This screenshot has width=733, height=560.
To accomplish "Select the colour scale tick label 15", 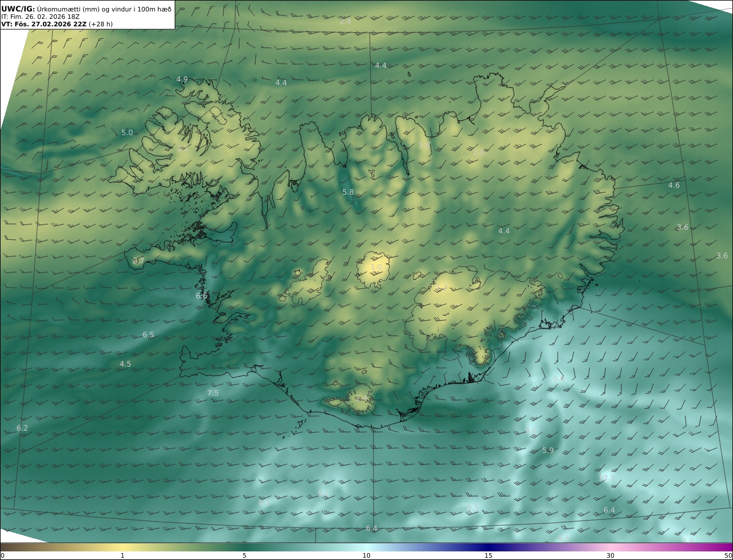I will click(488, 556).
